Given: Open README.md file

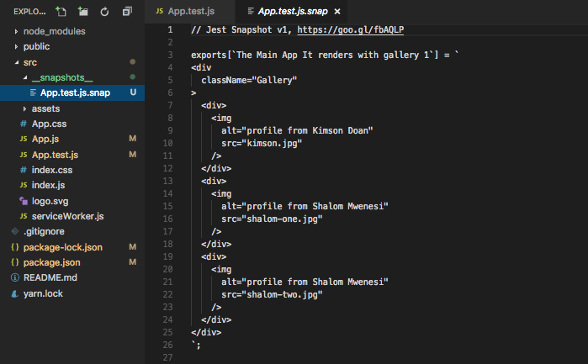Looking at the screenshot, I should point(50,277).
